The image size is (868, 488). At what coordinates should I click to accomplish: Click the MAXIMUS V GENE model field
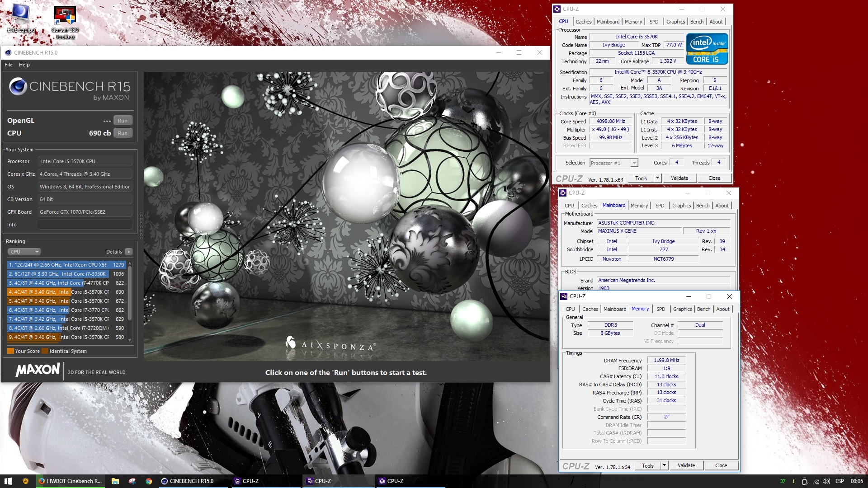pyautogui.click(x=639, y=231)
